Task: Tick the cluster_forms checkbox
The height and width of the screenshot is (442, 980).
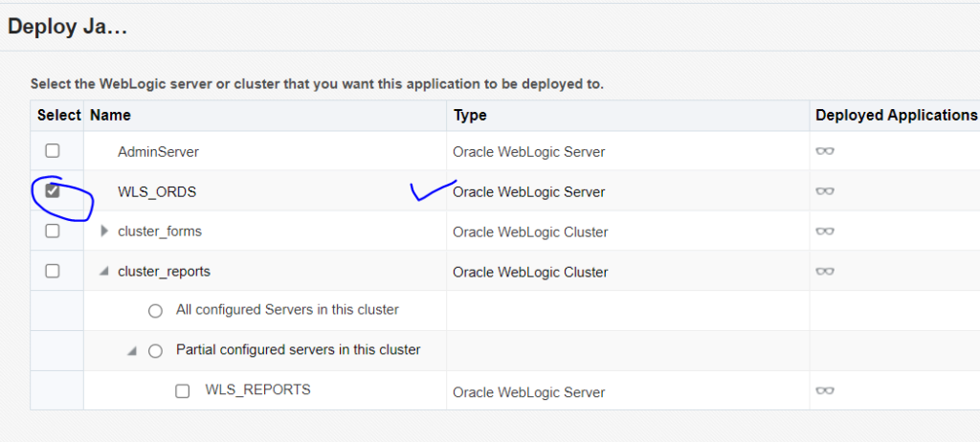Action: pyautogui.click(x=53, y=231)
